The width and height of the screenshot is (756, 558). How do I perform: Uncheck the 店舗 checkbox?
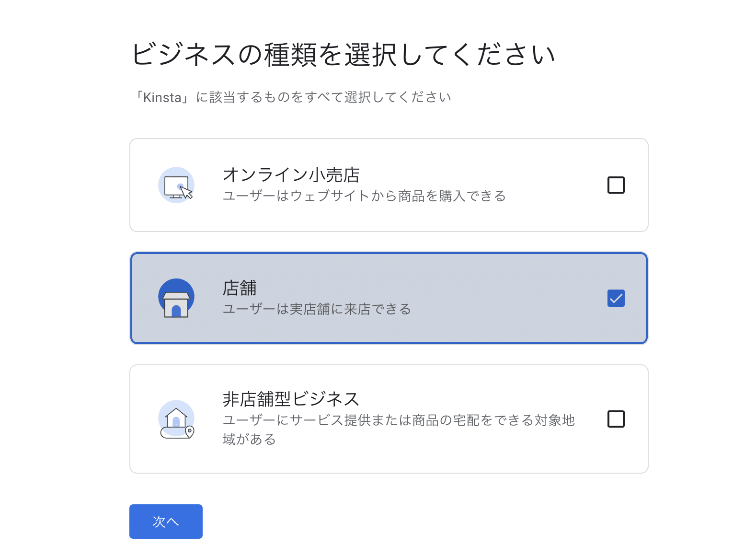tap(616, 298)
